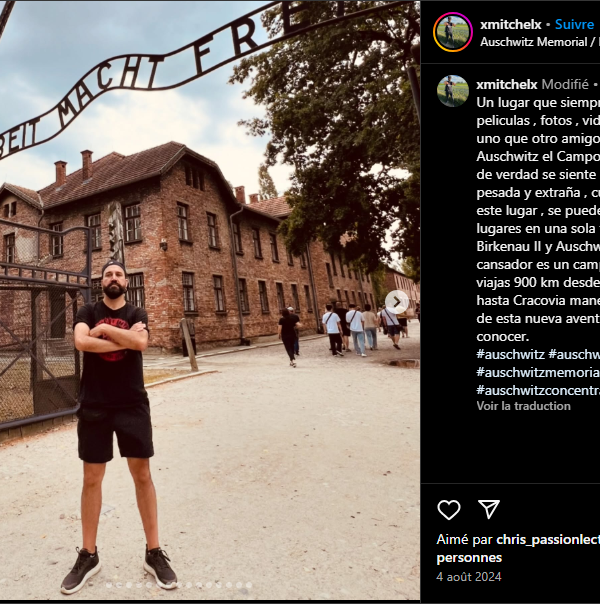Select the last carousel indicator dot
600x604 pixels.
pyautogui.click(x=249, y=585)
